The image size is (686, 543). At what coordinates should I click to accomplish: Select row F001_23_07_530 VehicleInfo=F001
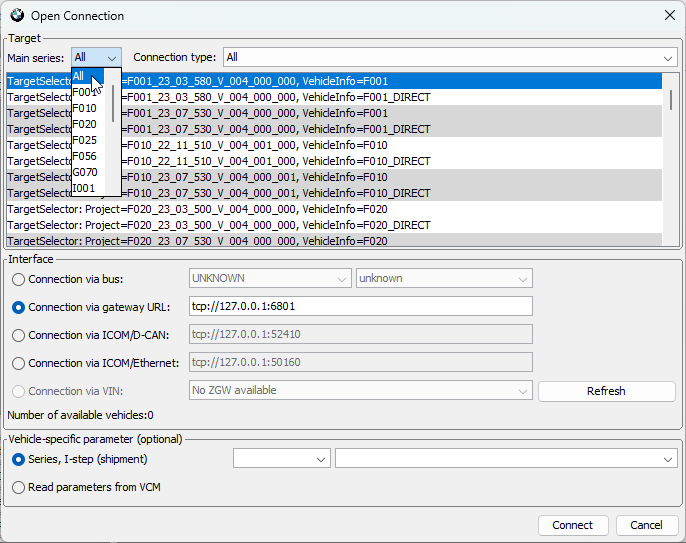[x=334, y=113]
